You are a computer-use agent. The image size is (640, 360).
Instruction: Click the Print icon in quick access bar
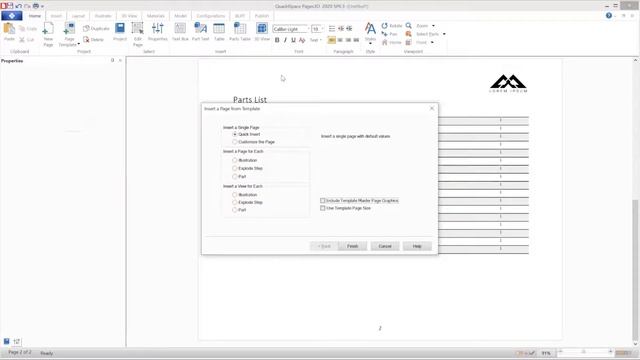(x=36, y=6)
